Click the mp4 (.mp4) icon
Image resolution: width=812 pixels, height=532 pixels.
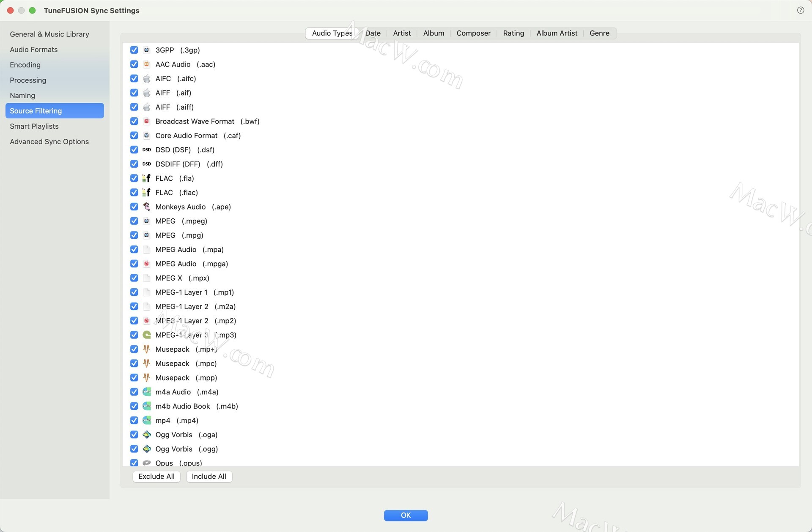[147, 421]
